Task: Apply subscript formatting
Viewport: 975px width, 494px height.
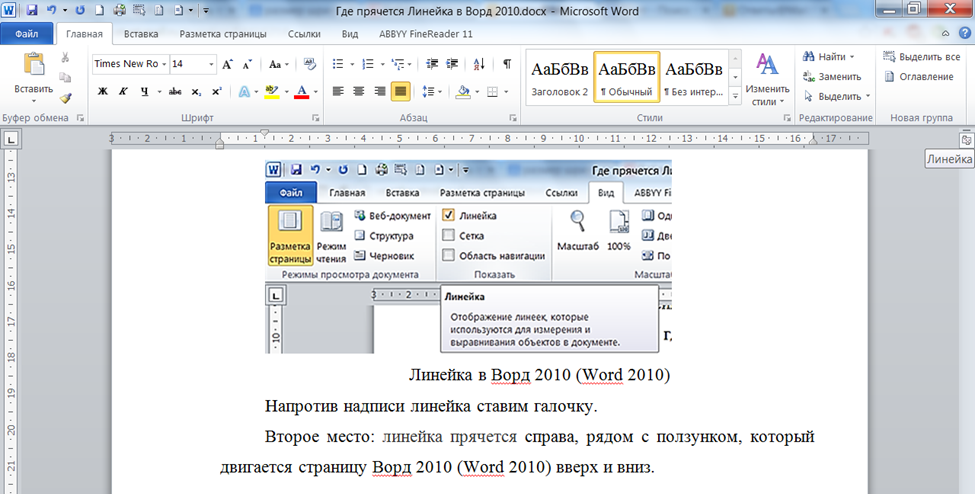Action: tap(196, 91)
